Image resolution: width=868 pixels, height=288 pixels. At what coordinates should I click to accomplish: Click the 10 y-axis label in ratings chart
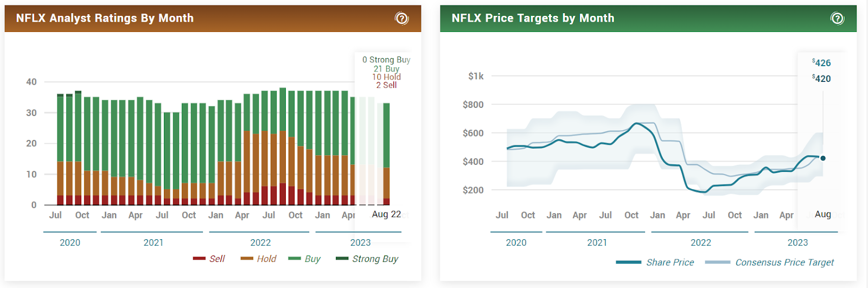31,174
